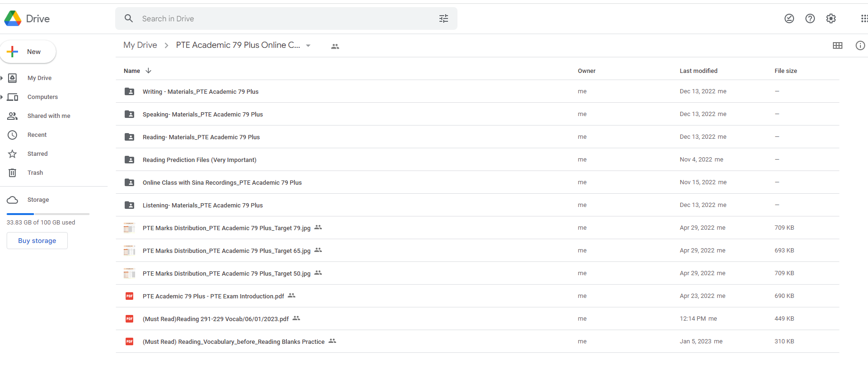This screenshot has width=868, height=386.
Task: Click the Google Drive logo
Action: 13,18
